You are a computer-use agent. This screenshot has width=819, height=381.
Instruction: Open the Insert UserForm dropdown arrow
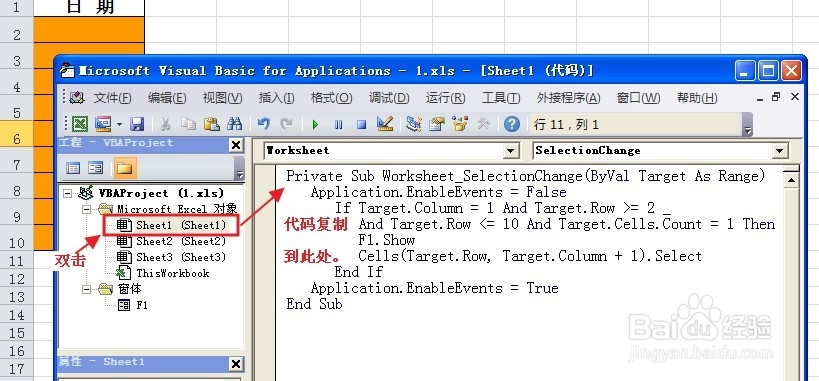pos(119,124)
